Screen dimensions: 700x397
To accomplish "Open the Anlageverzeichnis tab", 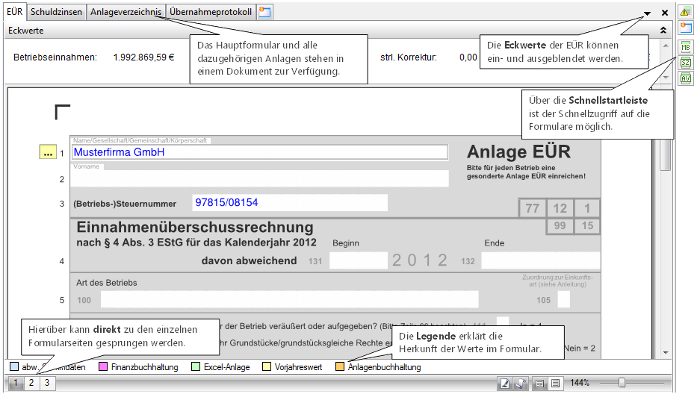I will coord(126,12).
